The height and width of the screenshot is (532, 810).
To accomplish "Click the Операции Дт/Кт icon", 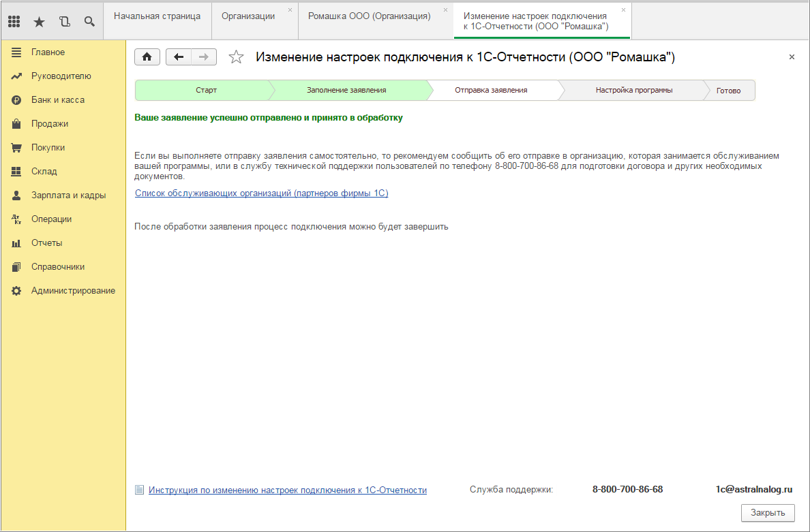I will click(x=16, y=219).
